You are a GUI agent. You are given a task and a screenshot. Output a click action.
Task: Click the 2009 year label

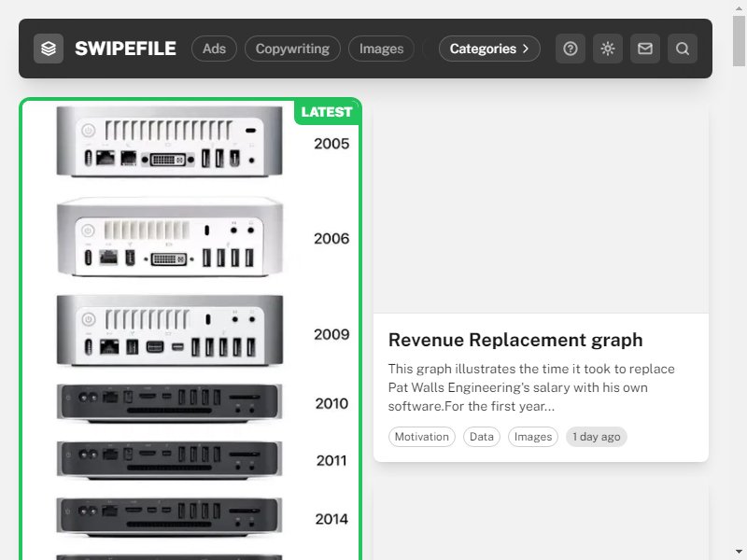click(x=331, y=334)
